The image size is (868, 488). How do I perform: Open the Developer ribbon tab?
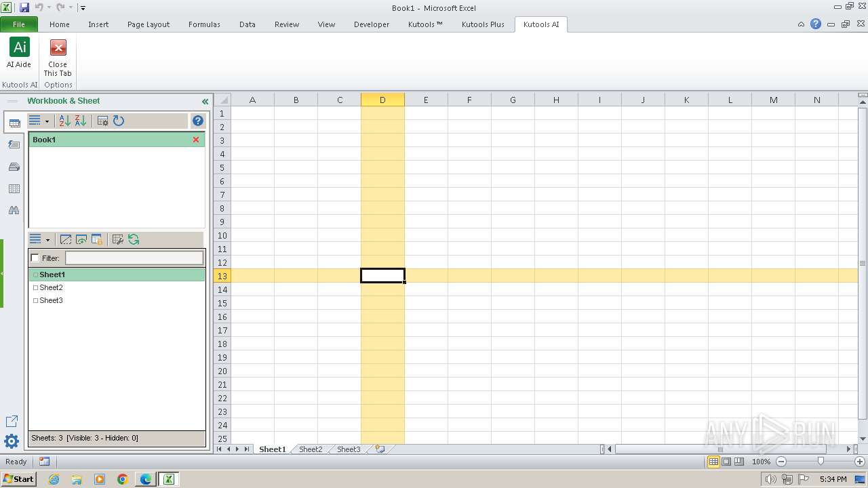coord(372,24)
